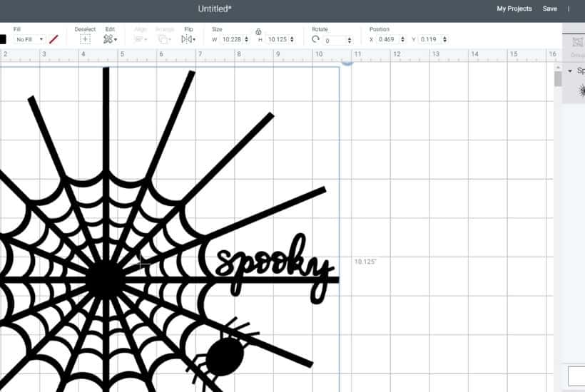Click the Y position field

click(429, 39)
